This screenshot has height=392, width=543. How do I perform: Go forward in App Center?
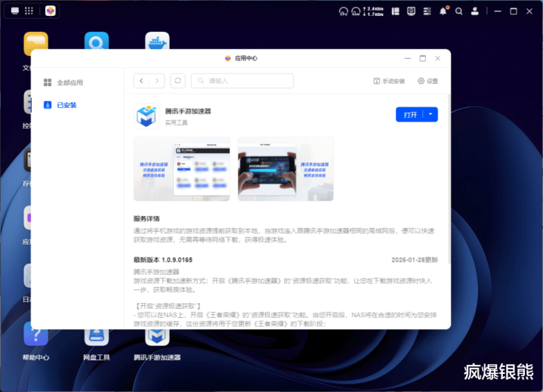coord(157,81)
